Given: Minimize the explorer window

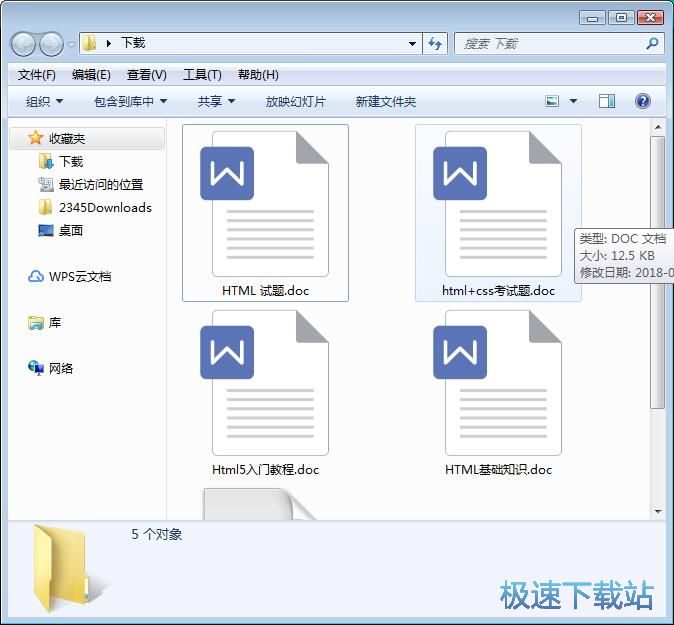Looking at the screenshot, I should pos(592,18).
